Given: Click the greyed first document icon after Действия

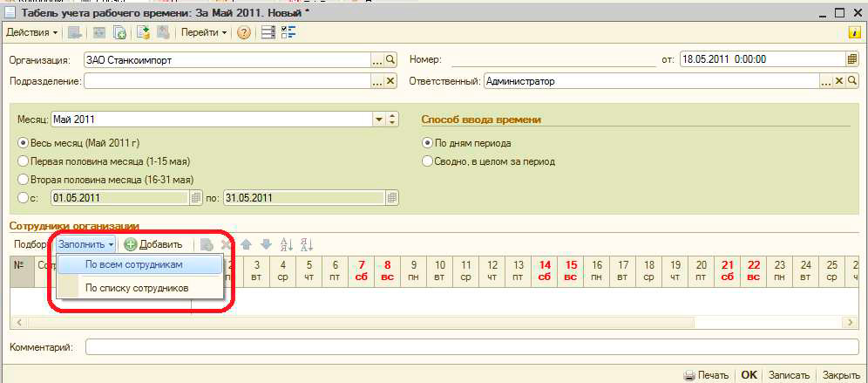Looking at the screenshot, I should (75, 33).
